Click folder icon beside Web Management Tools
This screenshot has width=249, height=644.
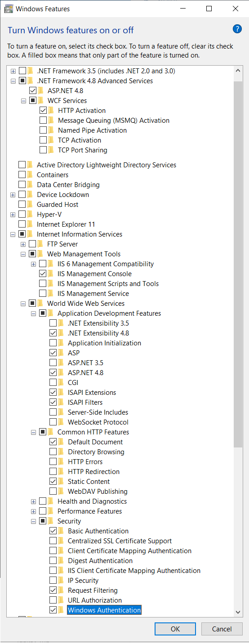[41, 254]
